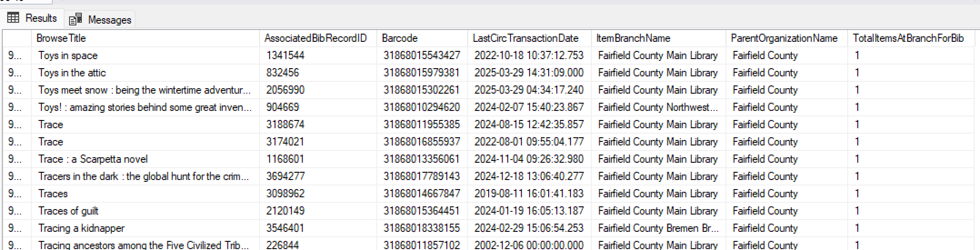Viewport: 980px width, 250px height.
Task: Select the Fairfield County Bremen Br... branch cell
Action: point(659,228)
